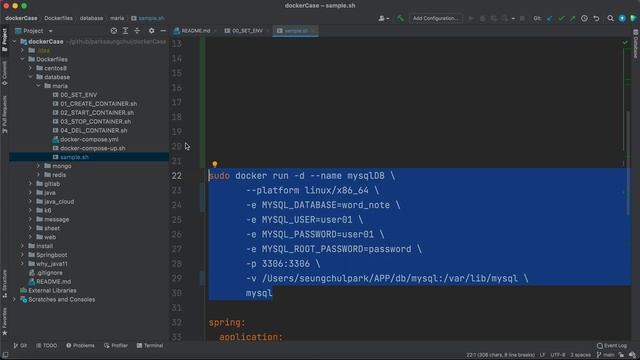
Task: Click the green inspection checkmark in editor
Action: click(x=625, y=42)
